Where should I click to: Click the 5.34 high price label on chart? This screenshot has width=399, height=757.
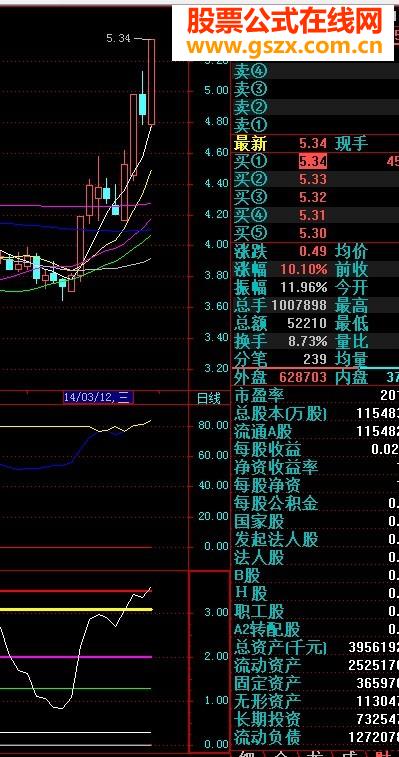(118, 38)
